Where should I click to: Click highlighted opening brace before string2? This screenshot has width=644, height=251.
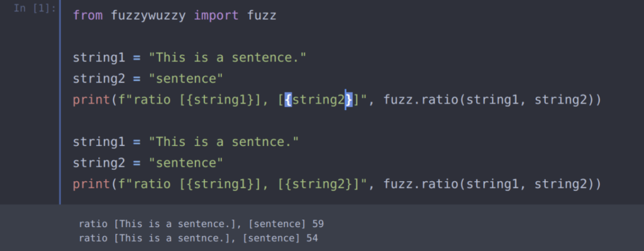[x=288, y=99]
